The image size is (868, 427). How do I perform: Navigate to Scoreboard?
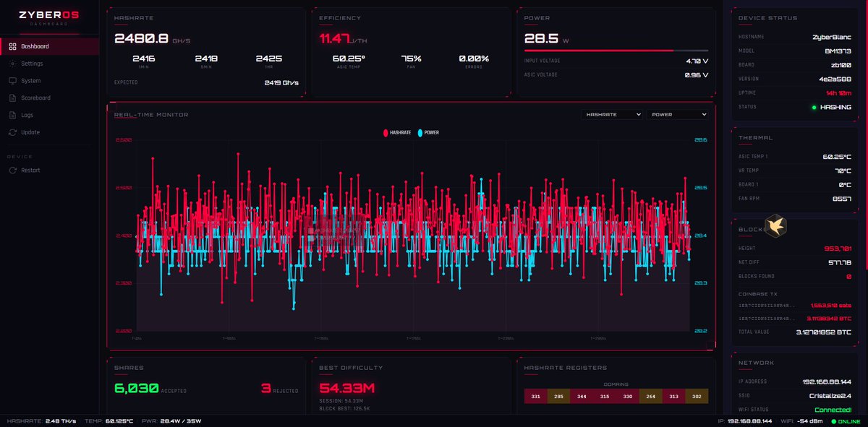[50, 98]
